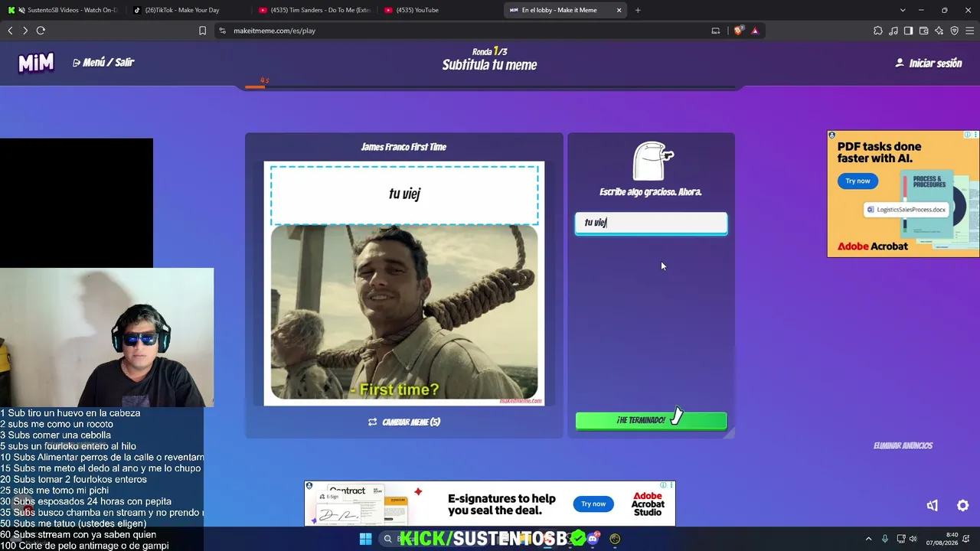The height and width of the screenshot is (551, 980).
Task: Click 'Escribe algo gracioso. Ahora.' prompt text
Action: (651, 192)
